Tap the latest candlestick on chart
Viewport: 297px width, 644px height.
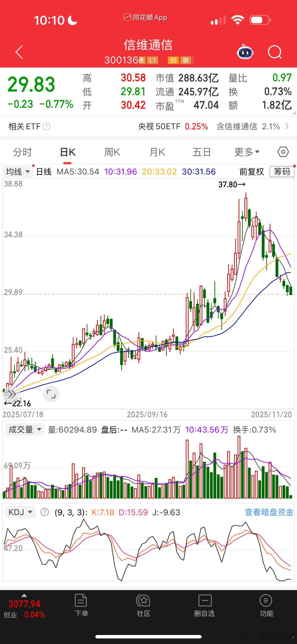pos(291,290)
